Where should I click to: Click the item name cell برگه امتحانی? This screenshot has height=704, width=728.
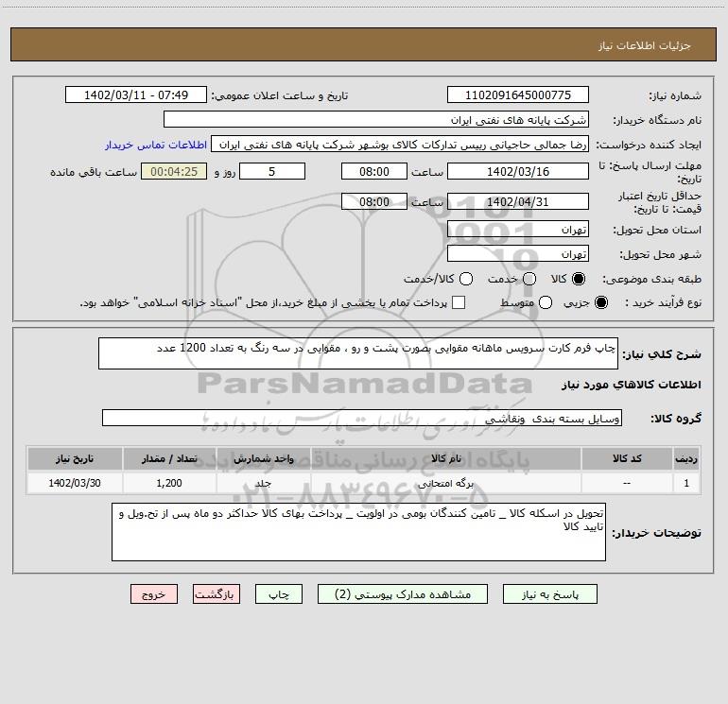(445, 483)
